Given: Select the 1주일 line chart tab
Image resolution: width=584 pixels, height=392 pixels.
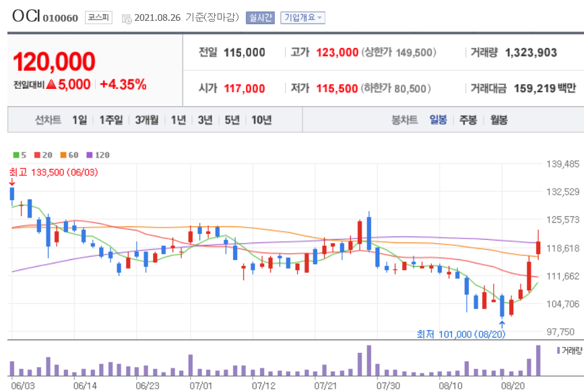Looking at the screenshot, I should [x=110, y=120].
